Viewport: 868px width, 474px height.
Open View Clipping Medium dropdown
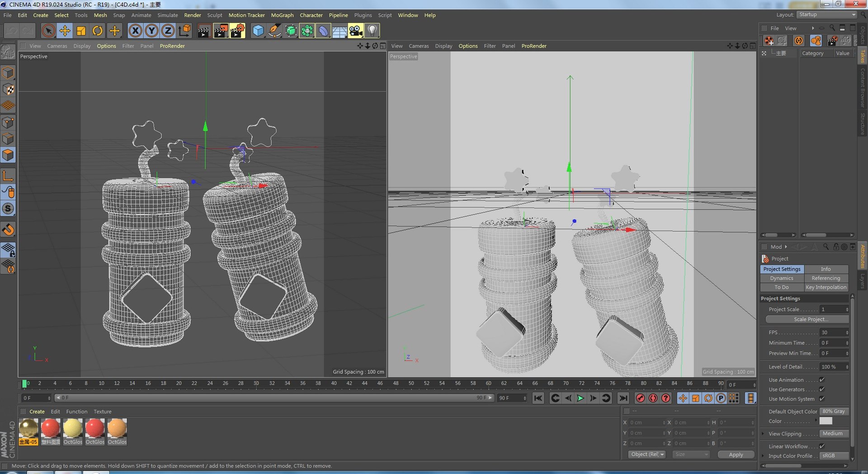click(834, 434)
